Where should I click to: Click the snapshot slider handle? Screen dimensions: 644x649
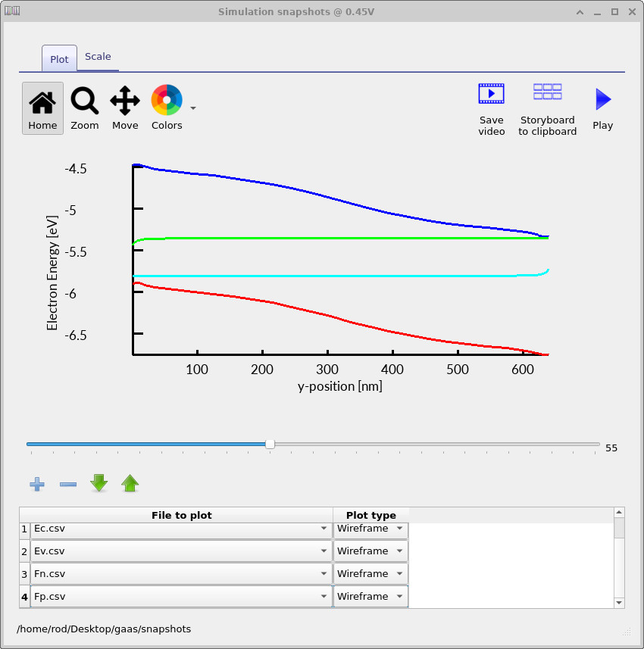pyautogui.click(x=270, y=445)
